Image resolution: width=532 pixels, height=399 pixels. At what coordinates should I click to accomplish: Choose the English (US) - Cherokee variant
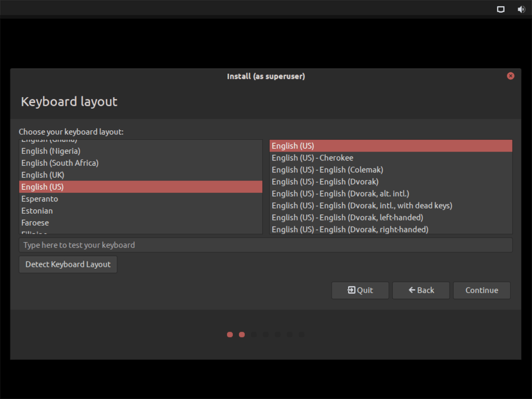(x=313, y=158)
